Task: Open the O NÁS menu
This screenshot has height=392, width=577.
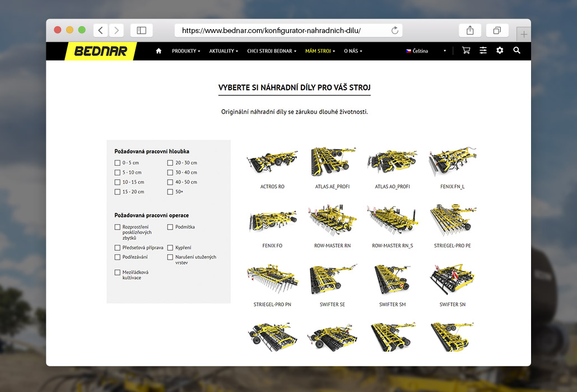Action: [353, 51]
